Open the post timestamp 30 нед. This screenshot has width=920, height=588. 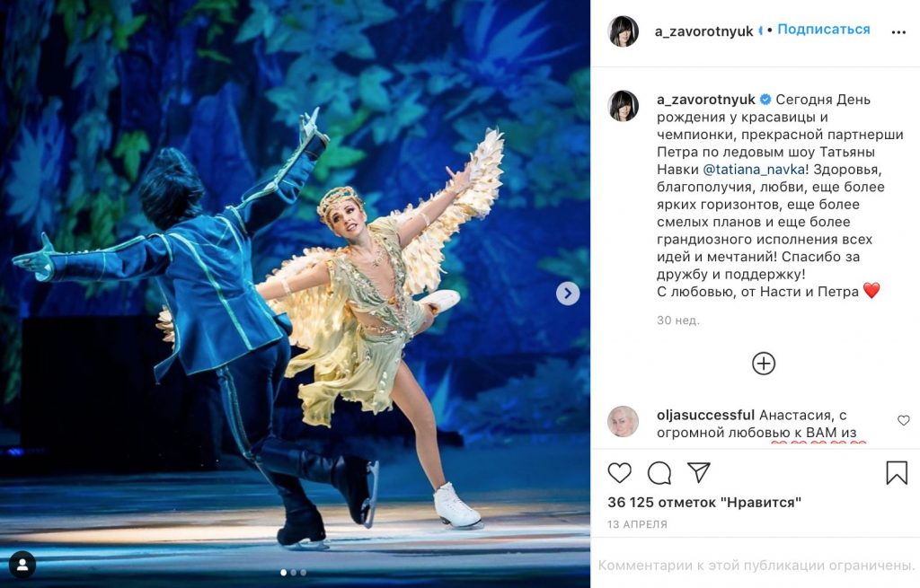[677, 320]
